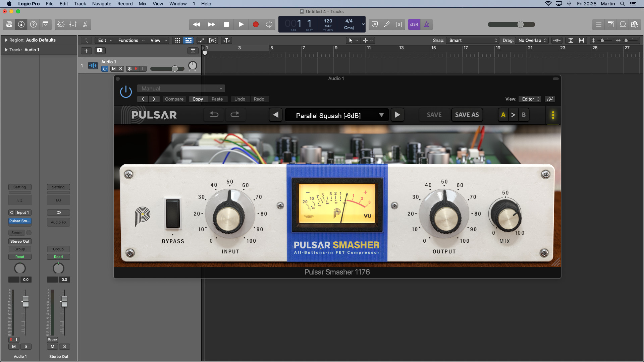Image resolution: width=644 pixels, height=362 pixels.
Task: Open Quick Help question mark icon
Action: tap(33, 24)
